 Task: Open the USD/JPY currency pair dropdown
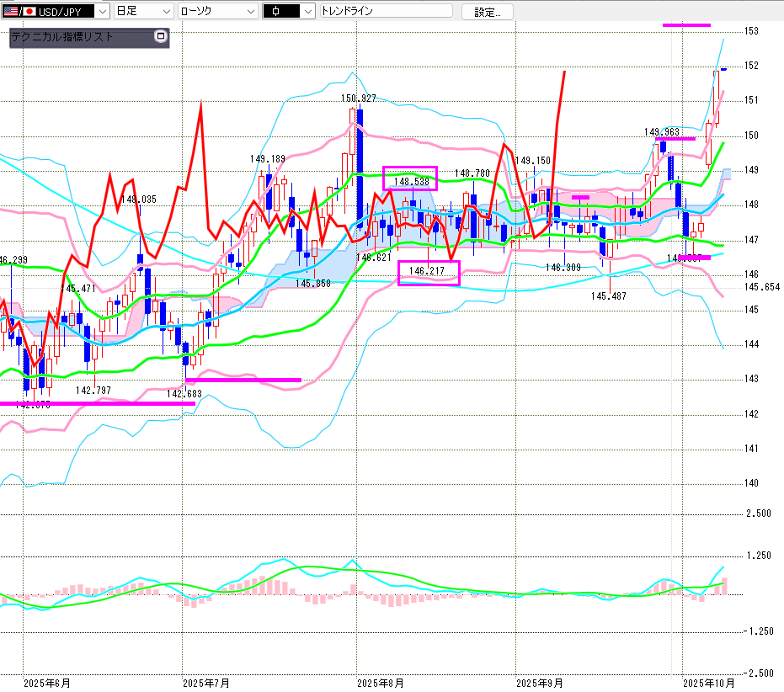[101, 12]
